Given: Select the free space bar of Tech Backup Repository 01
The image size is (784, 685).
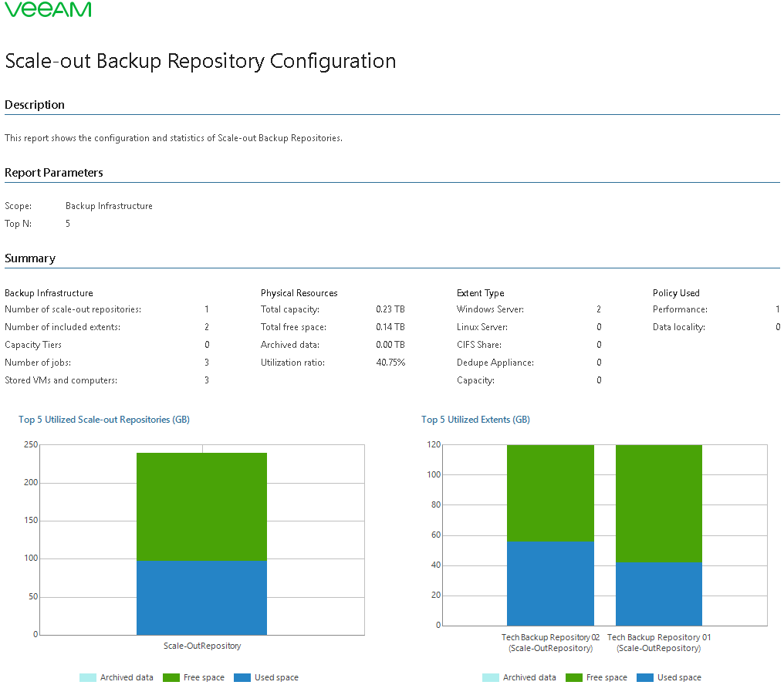Looking at the screenshot, I should pyautogui.click(x=659, y=504).
